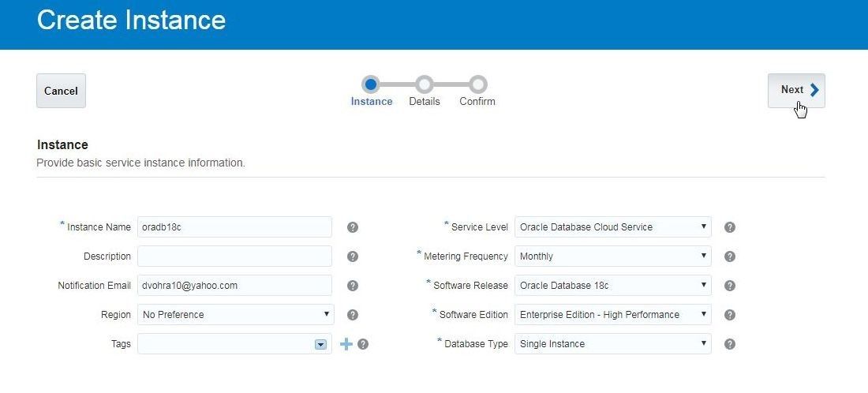Open help for Software Edition
Image resolution: width=868 pixels, height=393 pixels.
point(730,315)
